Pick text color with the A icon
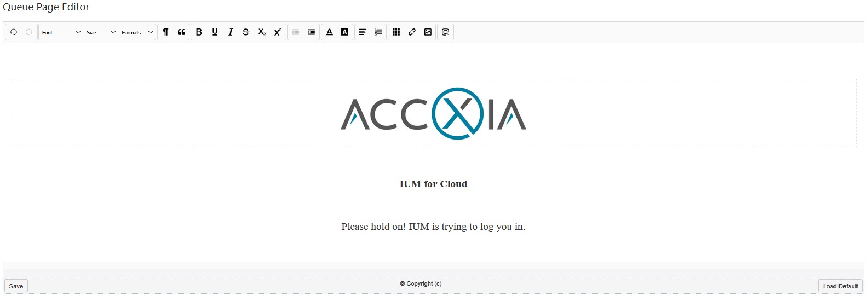Screen dimensions: 868x296 [x=329, y=32]
